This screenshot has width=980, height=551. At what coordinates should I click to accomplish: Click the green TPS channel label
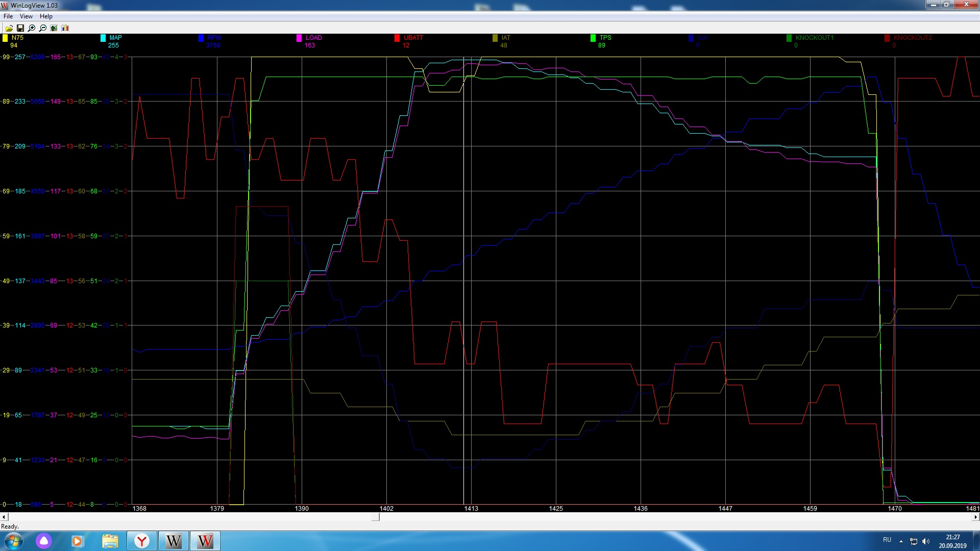tap(605, 38)
